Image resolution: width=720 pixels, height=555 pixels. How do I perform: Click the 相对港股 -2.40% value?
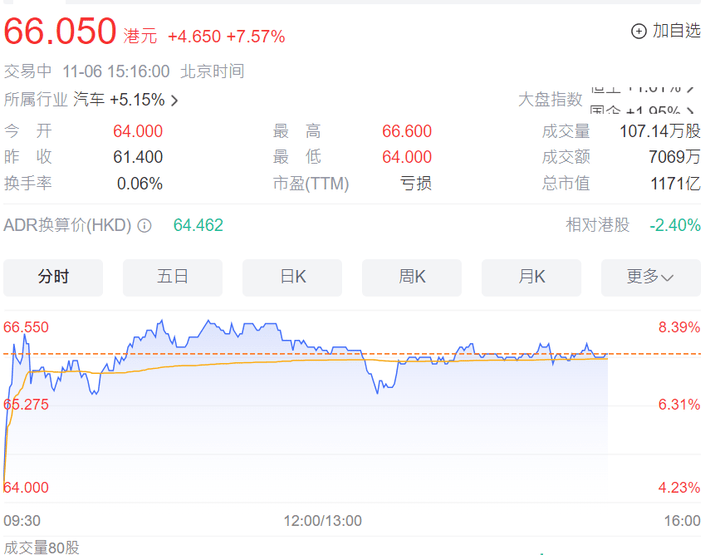click(x=675, y=226)
